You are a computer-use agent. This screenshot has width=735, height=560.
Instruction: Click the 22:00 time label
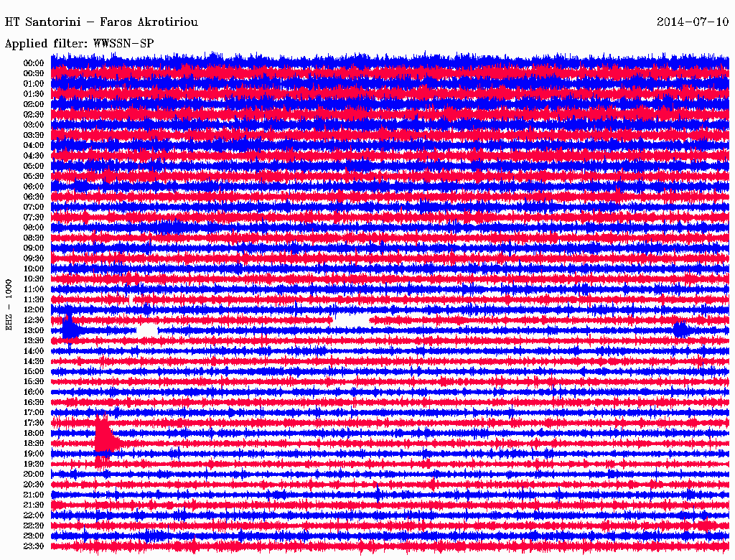pyautogui.click(x=34, y=515)
